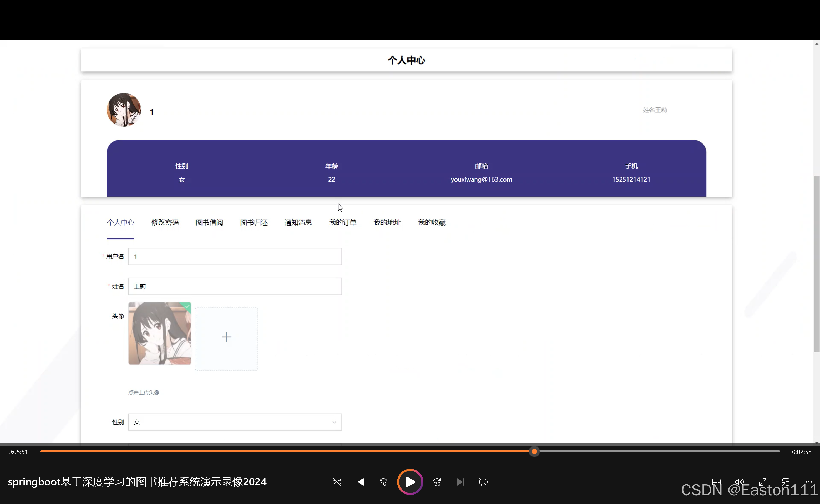820x504 pixels.
Task: Click the age value 22
Action: tap(332, 179)
